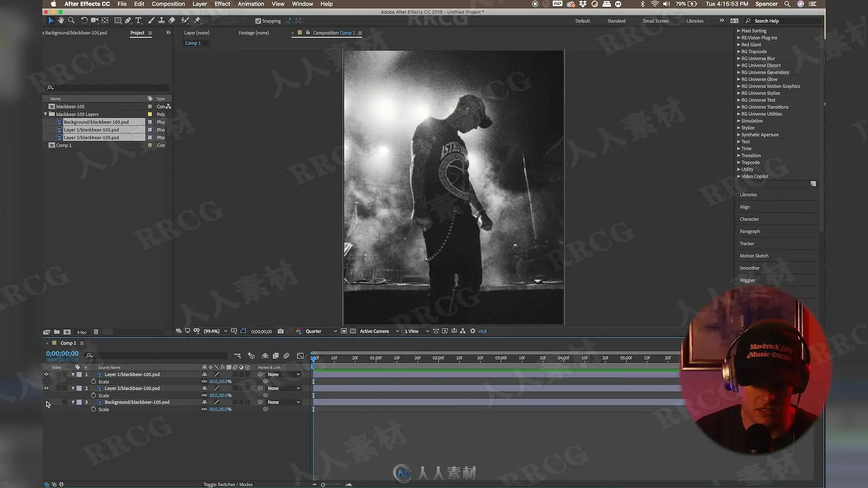This screenshot has height=488, width=868.
Task: Click the snapshot camera icon in viewer
Action: tap(280, 331)
